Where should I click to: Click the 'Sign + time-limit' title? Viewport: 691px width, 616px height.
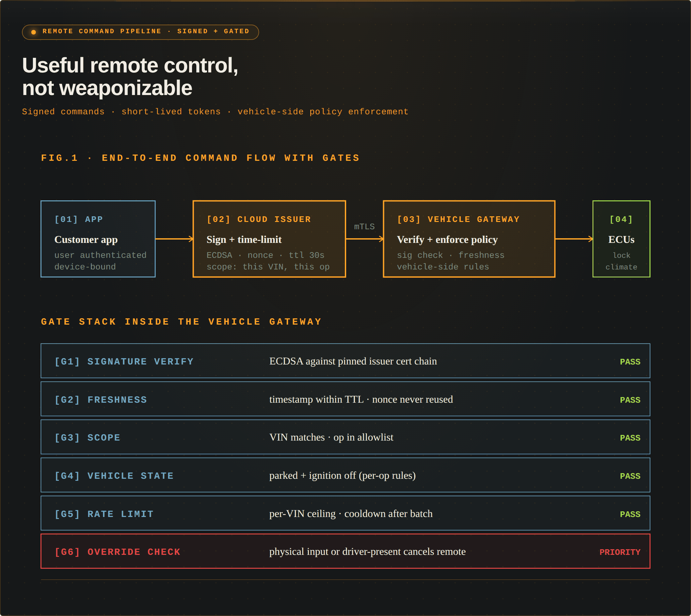pyautogui.click(x=244, y=240)
